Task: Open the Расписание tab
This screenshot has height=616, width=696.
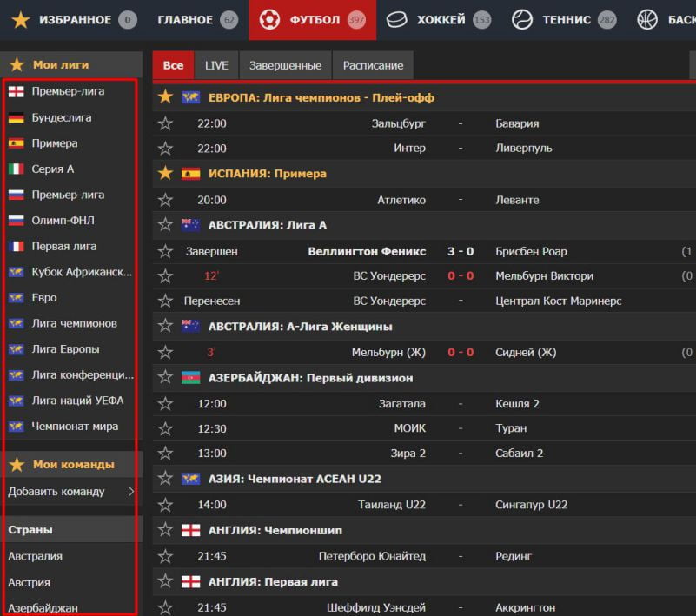Action: (373, 65)
